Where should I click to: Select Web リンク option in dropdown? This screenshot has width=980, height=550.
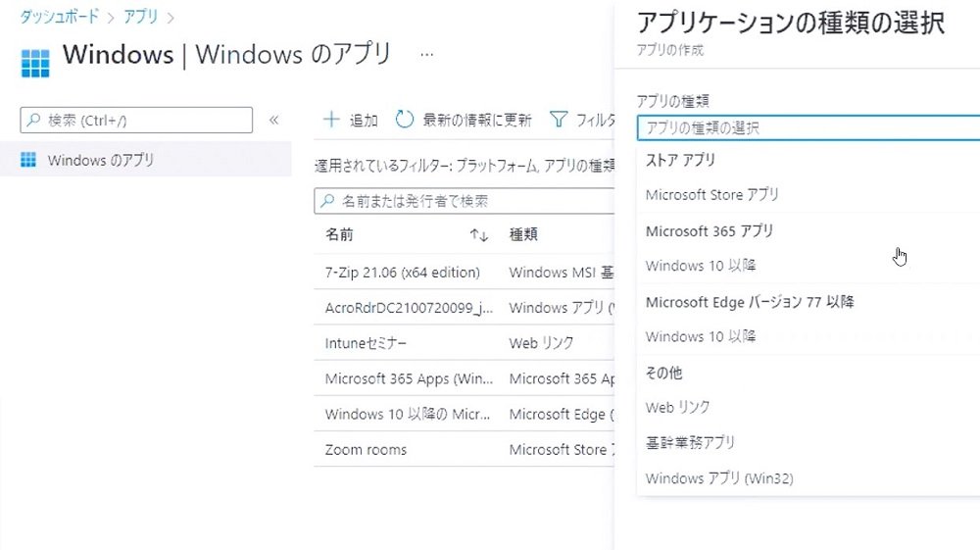(677, 408)
